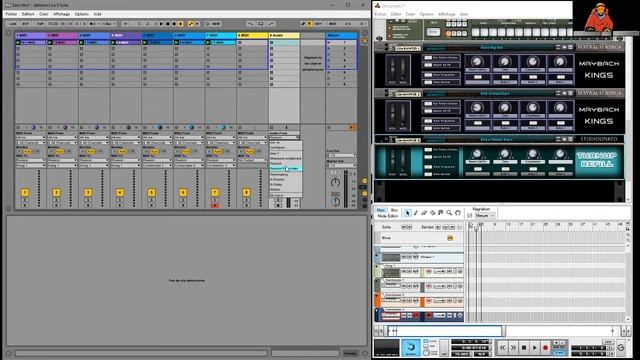
Task: Toggle track 8 activator button
Action: coord(246,192)
